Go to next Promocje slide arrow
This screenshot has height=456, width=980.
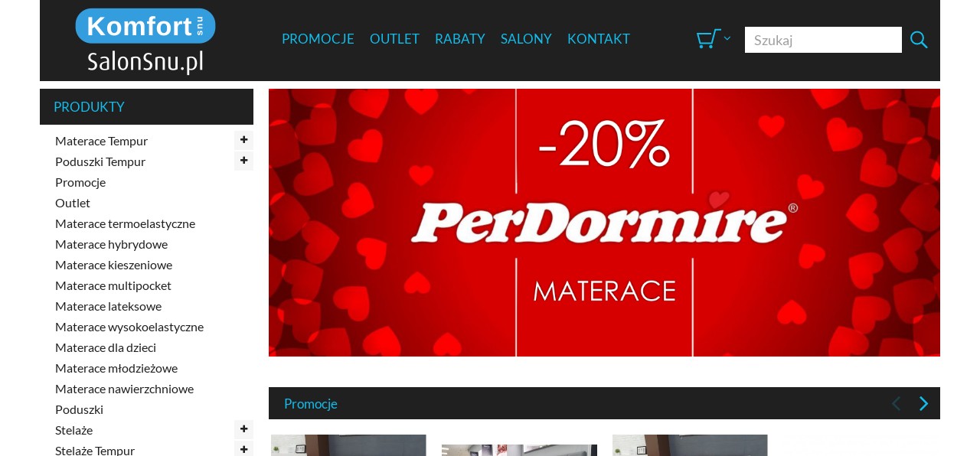pos(923,403)
